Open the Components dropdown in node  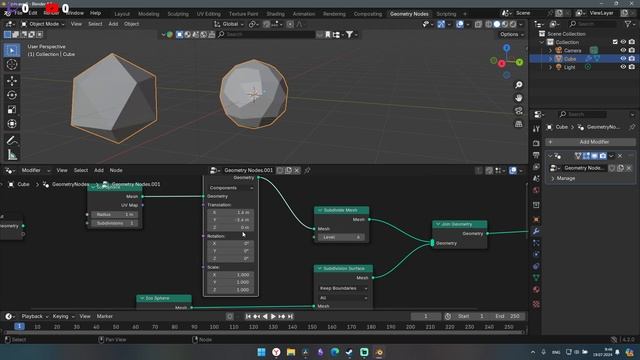pos(231,188)
